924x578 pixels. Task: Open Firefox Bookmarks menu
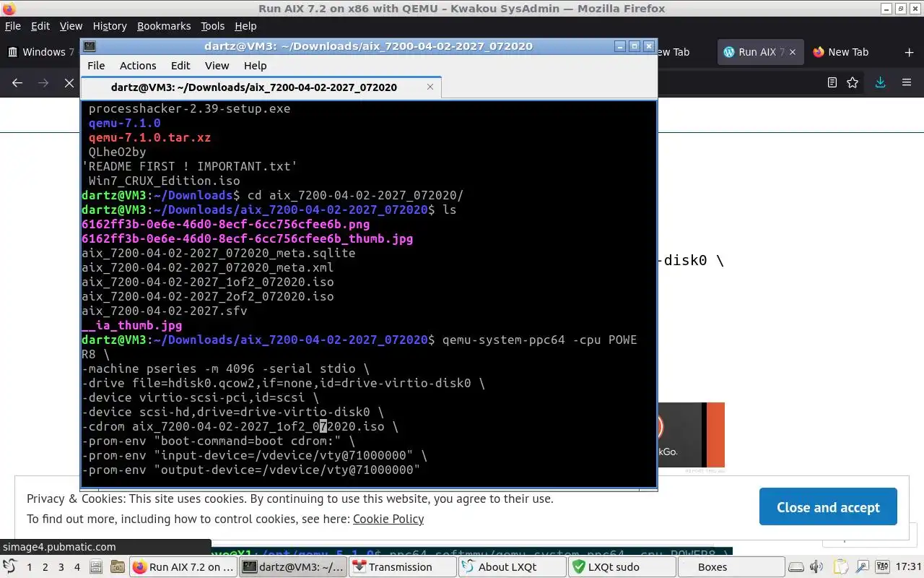pos(164,26)
